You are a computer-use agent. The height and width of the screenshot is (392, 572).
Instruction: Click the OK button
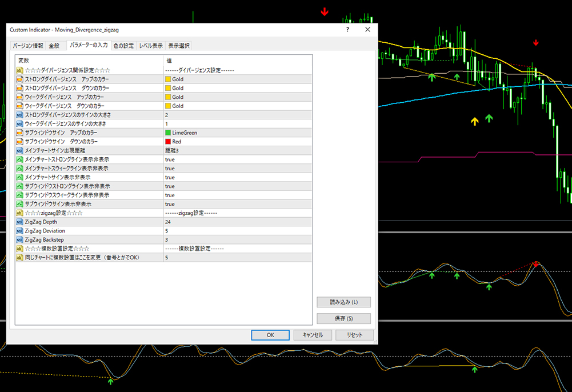pyautogui.click(x=270, y=335)
